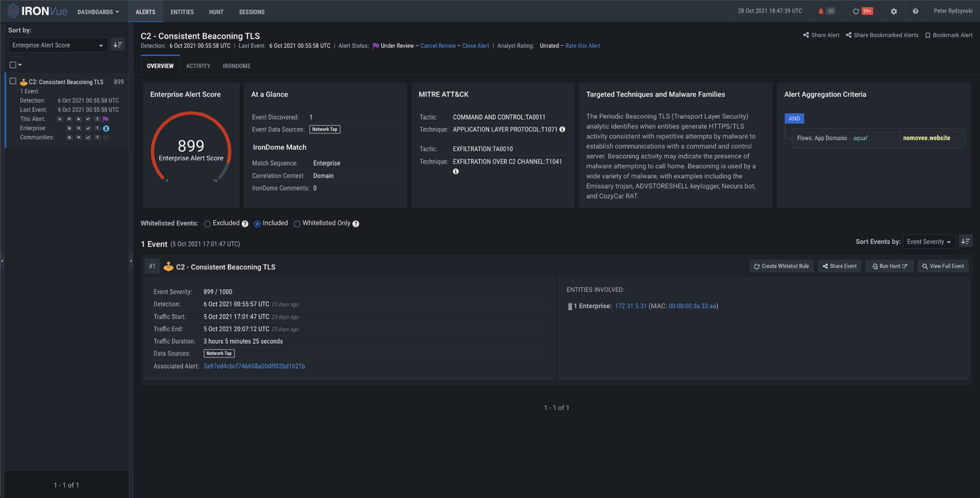Click the greyed-out icon in the Communities row

106,138
